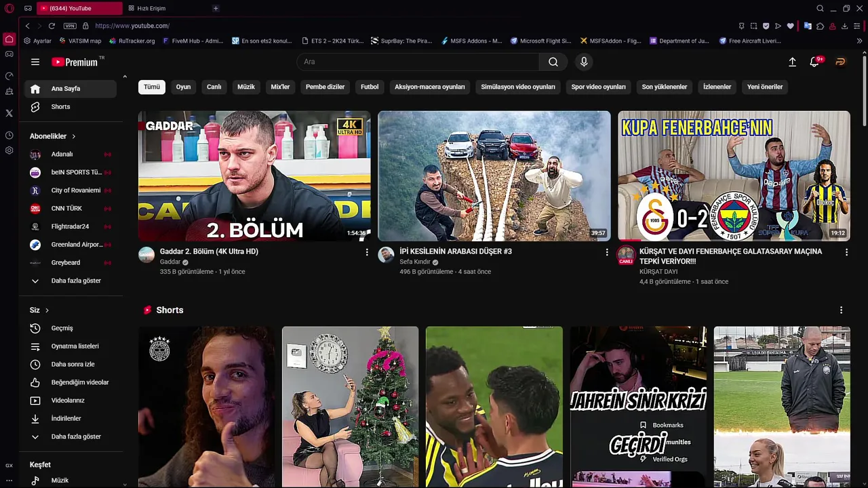Open the X (Twitter) sidebar icon
The image size is (868, 488).
tap(9, 113)
